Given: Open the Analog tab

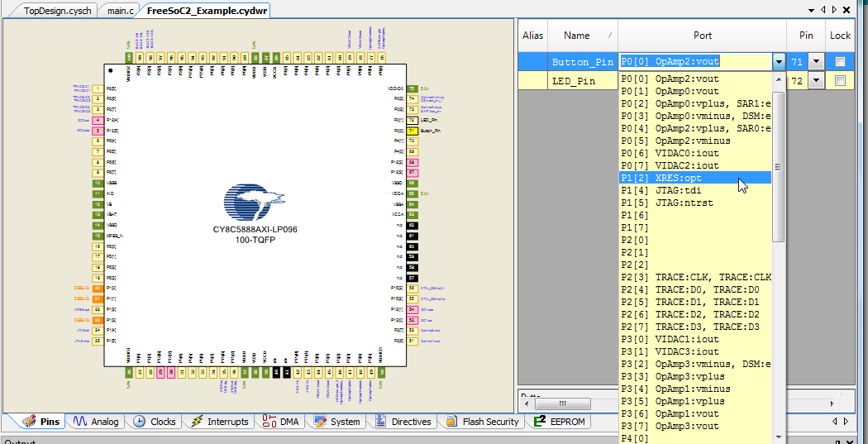Looking at the screenshot, I should pyautogui.click(x=96, y=422).
